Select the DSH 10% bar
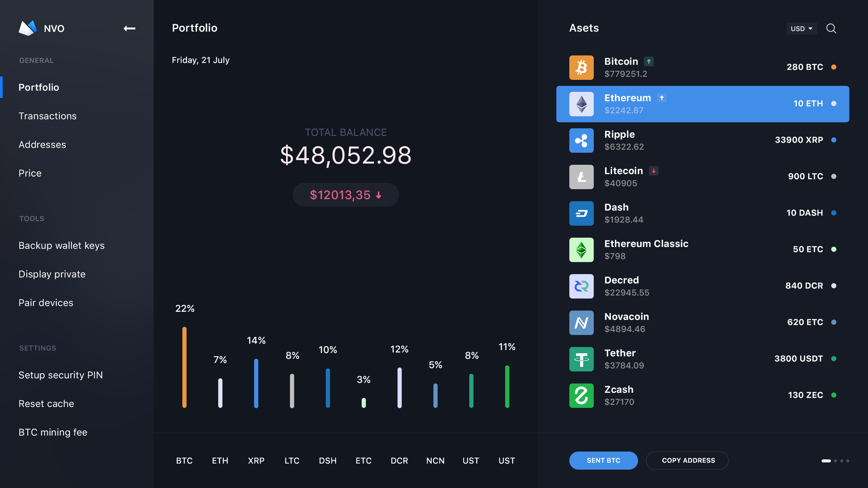 click(x=328, y=388)
